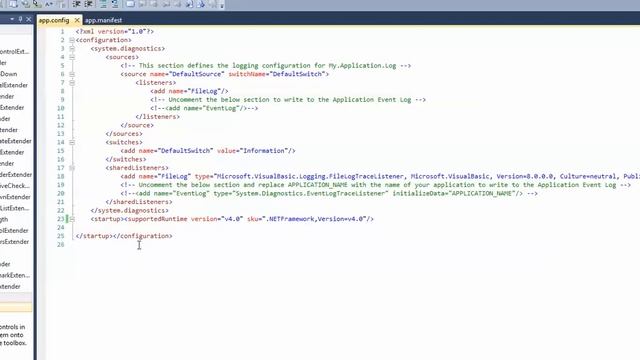Toggle auto-hide pin on the Toolbox panel

point(20,19)
